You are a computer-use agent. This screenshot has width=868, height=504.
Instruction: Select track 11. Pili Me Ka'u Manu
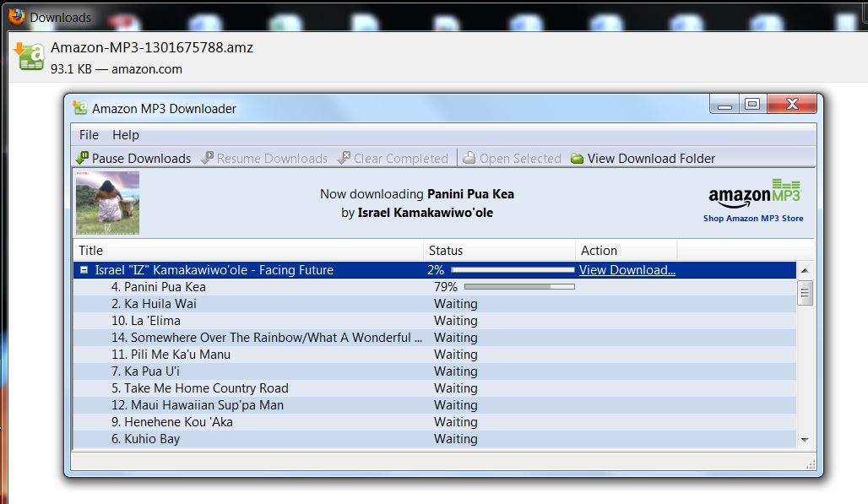(x=435, y=355)
